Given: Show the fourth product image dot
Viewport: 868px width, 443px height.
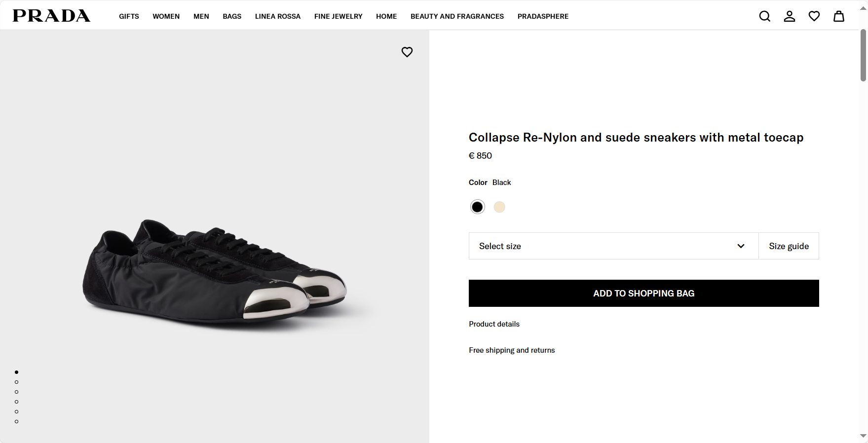Looking at the screenshot, I should coord(17,402).
